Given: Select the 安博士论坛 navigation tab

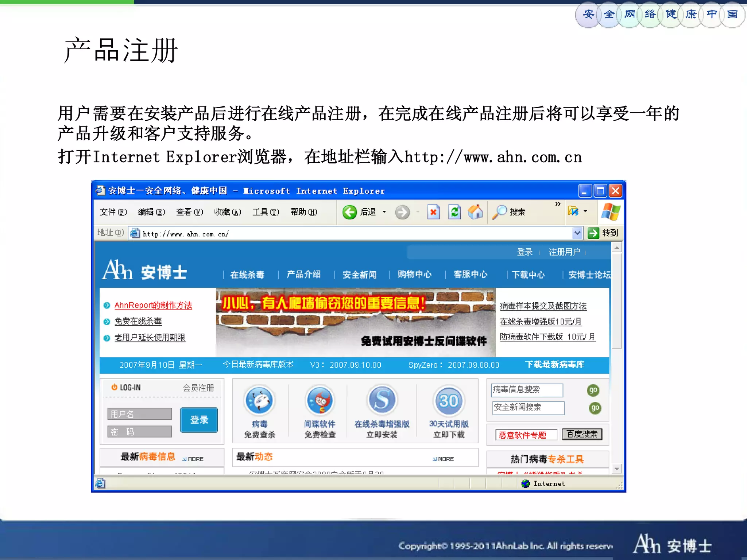Looking at the screenshot, I should pos(589,275).
